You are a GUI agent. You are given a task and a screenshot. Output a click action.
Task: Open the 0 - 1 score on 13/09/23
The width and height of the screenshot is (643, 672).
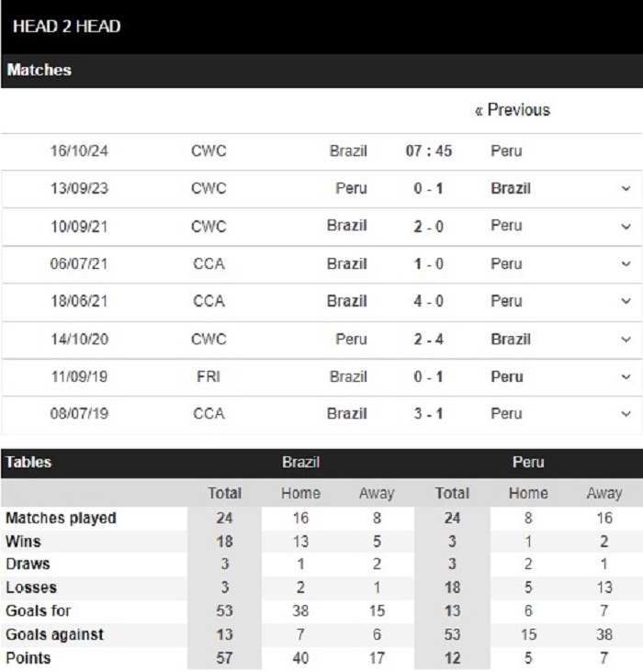click(428, 188)
